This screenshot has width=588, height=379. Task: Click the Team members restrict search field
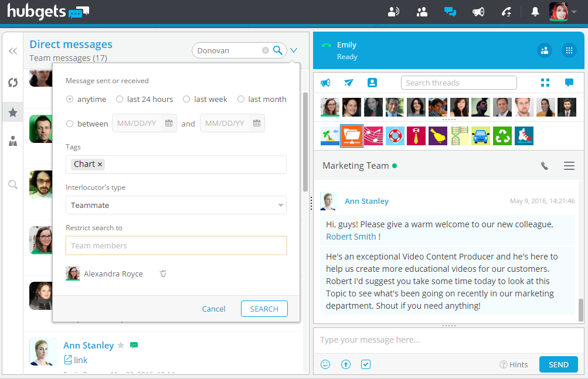[176, 245]
